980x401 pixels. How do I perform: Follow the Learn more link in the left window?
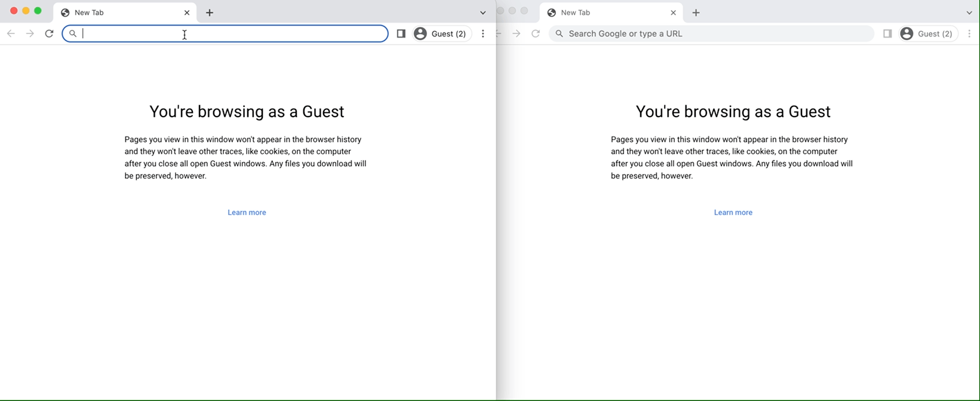pos(247,212)
